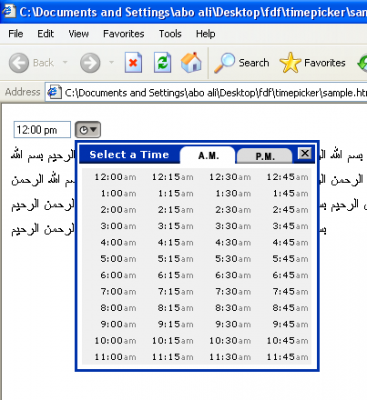The width and height of the screenshot is (367, 400).
Task: Choose 6:15am time slot
Action: (176, 275)
